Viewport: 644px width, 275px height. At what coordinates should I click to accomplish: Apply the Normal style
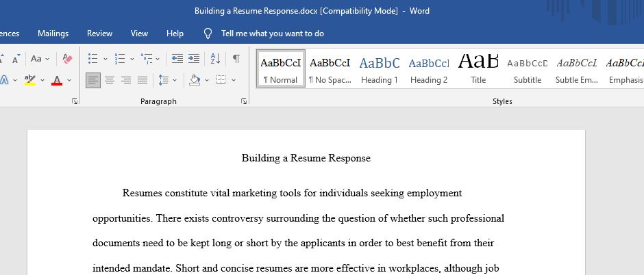click(x=281, y=68)
